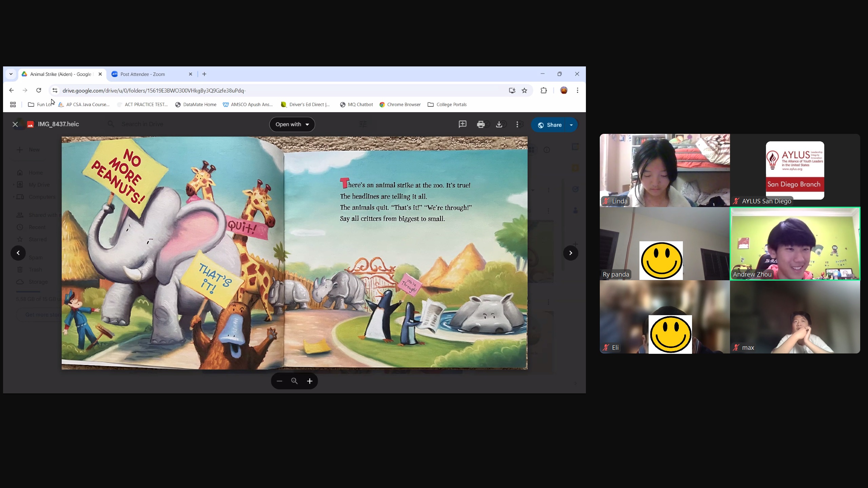Select max's video tile
The width and height of the screenshot is (868, 488).
pos(795,317)
